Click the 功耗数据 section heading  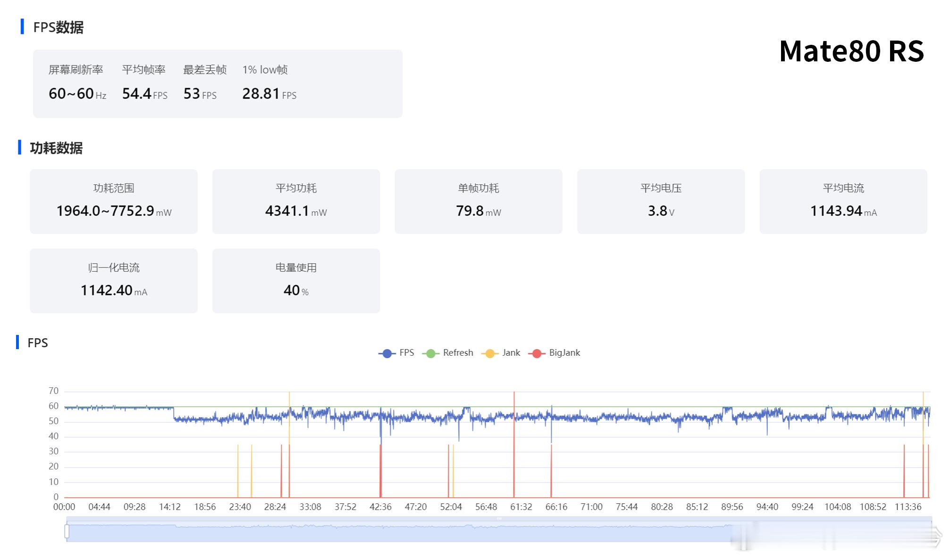[x=56, y=148]
